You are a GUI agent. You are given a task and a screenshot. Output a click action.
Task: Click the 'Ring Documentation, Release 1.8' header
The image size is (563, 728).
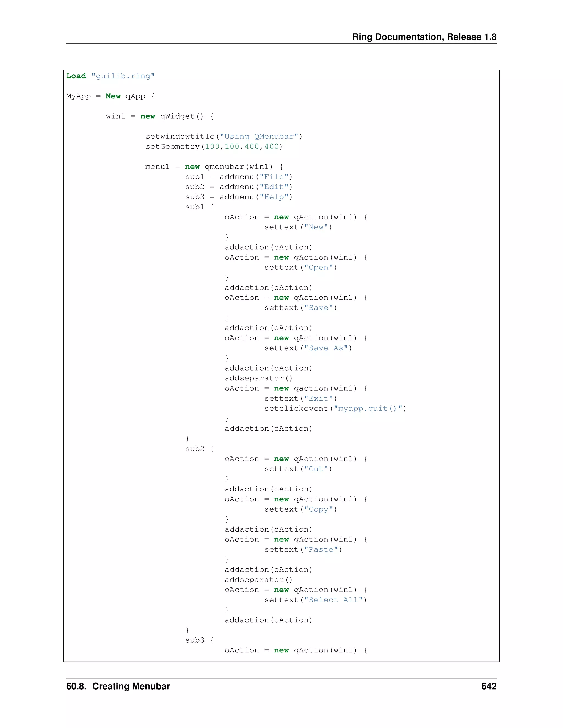tap(424, 37)
